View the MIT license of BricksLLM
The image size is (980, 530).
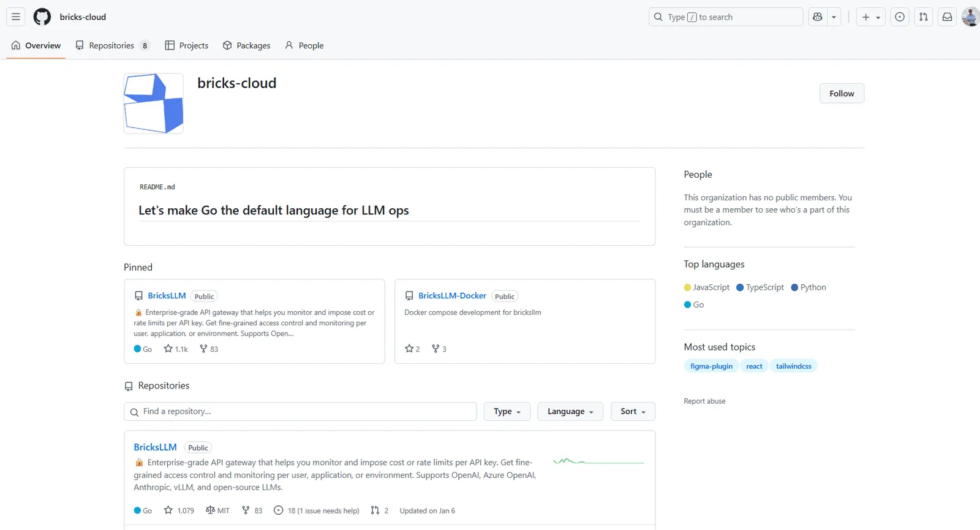point(217,510)
